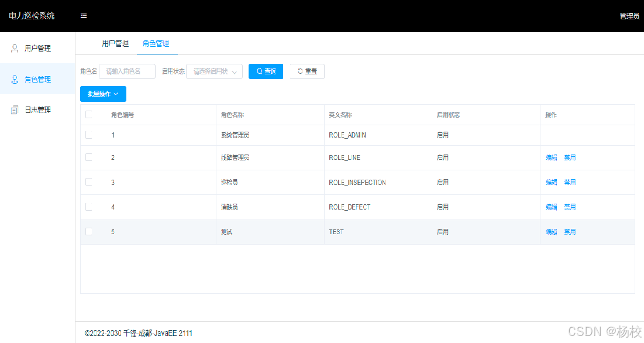Viewport: 644px width, 343px height.
Task: Click the 测试 role name cell
Action: pos(227,232)
